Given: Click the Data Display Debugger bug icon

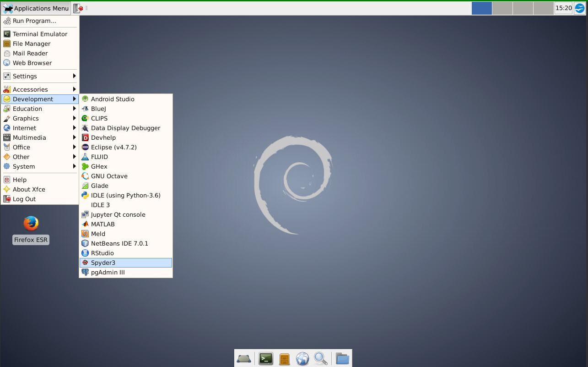Looking at the screenshot, I should pyautogui.click(x=85, y=128).
